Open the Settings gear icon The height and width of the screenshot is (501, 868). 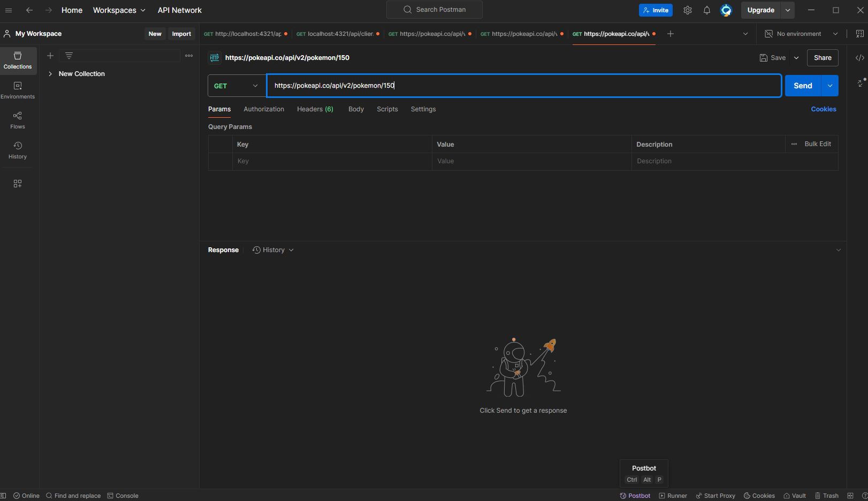(688, 10)
